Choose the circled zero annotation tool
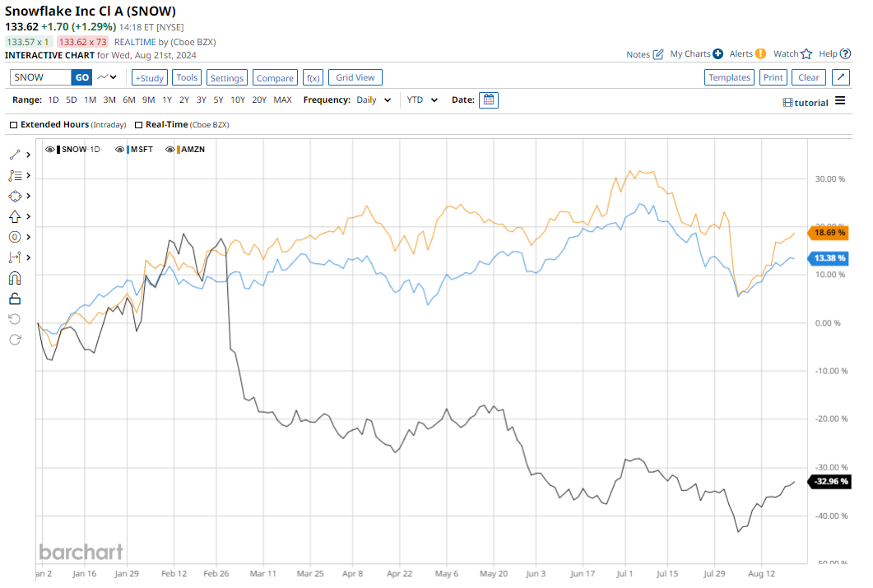 point(15,237)
